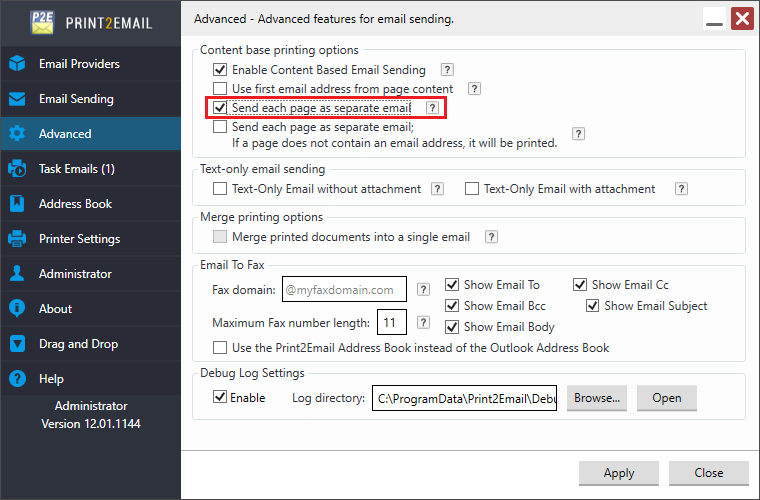Click the Printer Settings printer icon

click(x=17, y=238)
